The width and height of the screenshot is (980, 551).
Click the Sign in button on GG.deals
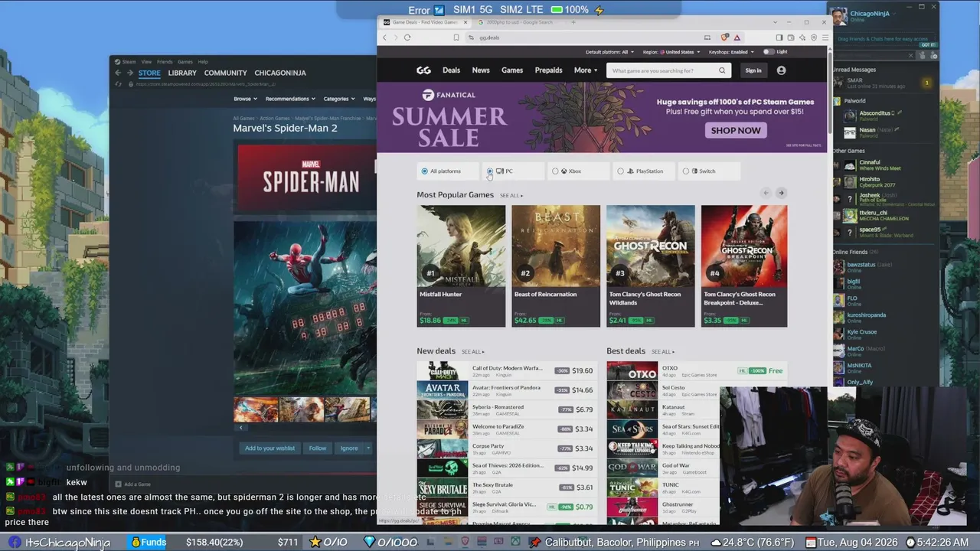point(753,70)
